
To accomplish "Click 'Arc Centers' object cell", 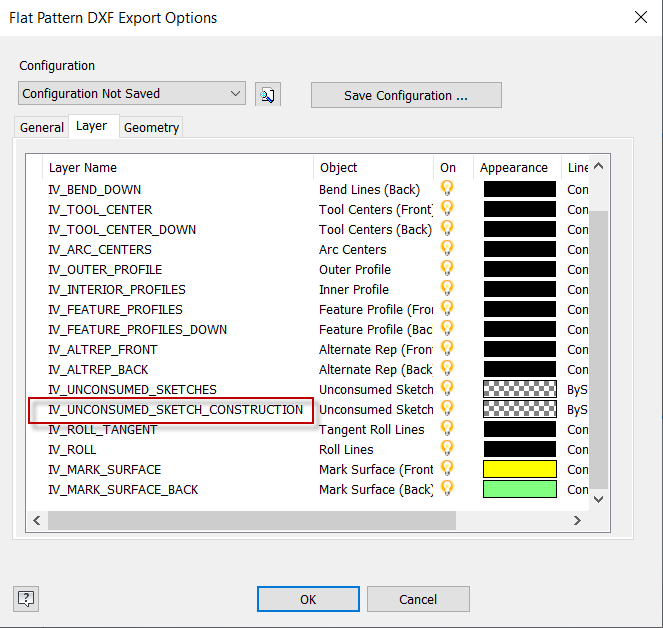I will click(353, 250).
